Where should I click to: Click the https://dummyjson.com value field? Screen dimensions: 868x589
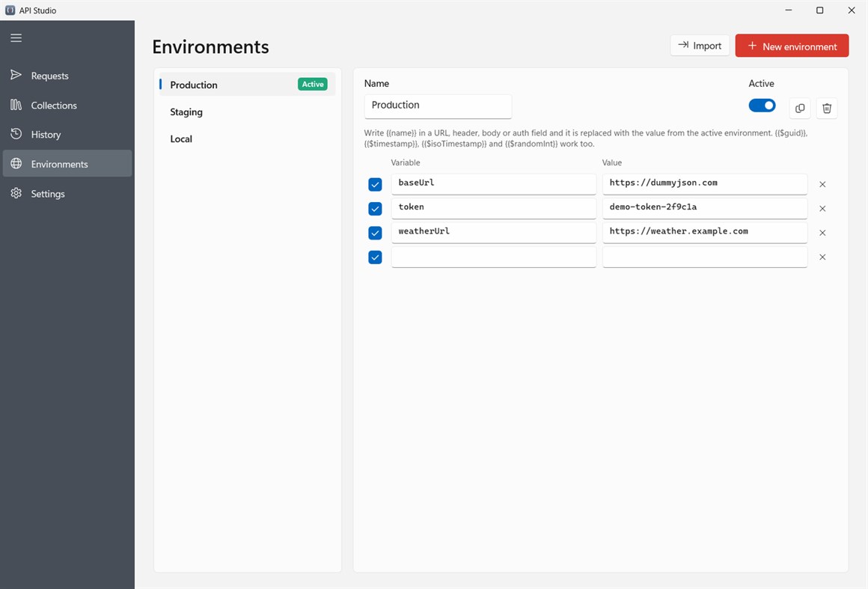tap(705, 184)
